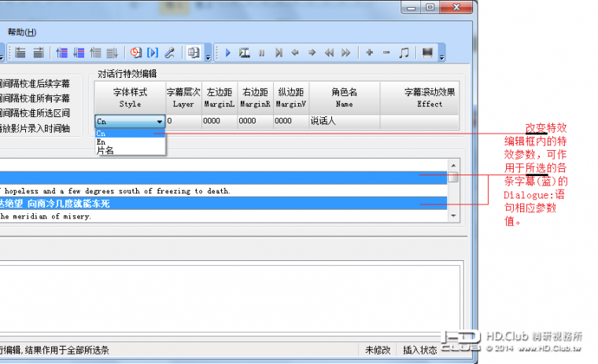This screenshot has height=364, width=598.
Task: Click the blue bracketed play icon
Action: coord(153,53)
